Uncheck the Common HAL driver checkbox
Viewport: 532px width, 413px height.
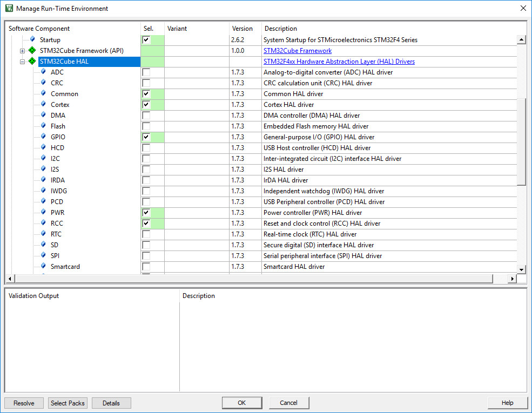click(x=146, y=94)
